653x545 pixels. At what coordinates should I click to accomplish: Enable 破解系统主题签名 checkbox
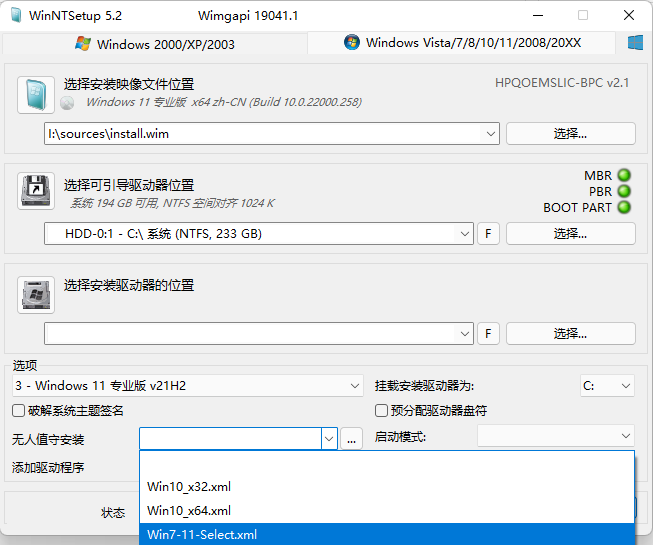(18, 411)
